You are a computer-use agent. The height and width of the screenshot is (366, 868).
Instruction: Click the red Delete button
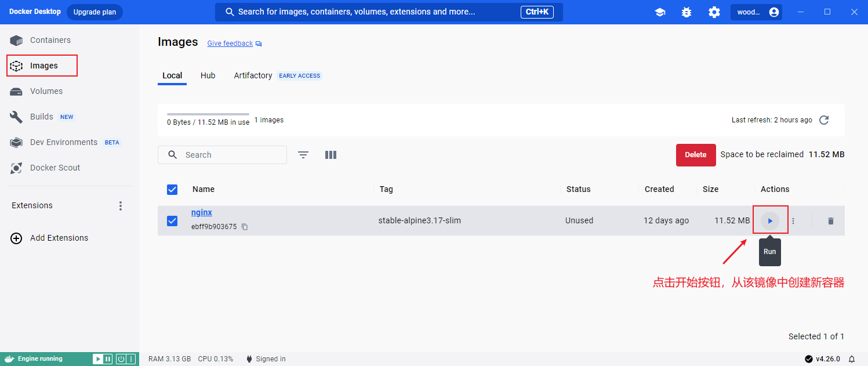click(x=696, y=155)
